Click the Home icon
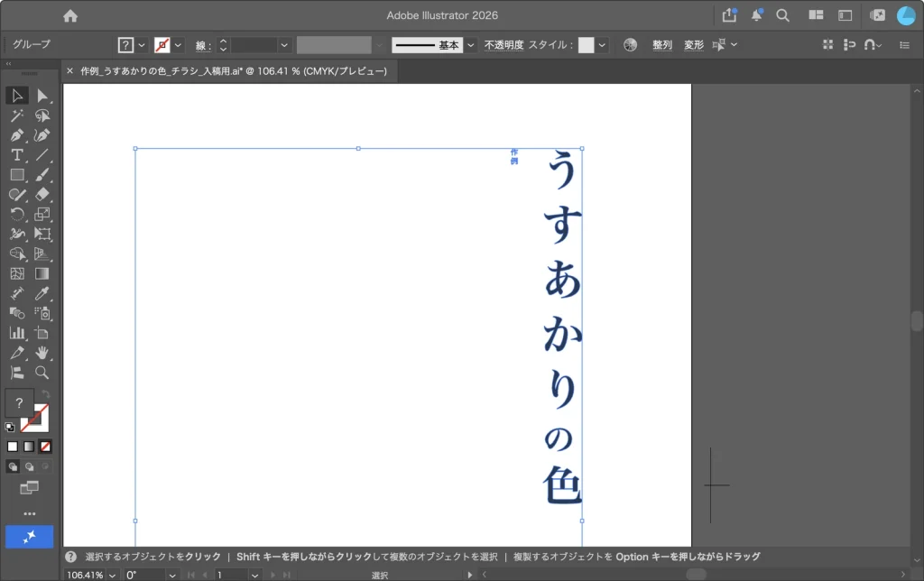The height and width of the screenshot is (581, 924). [x=70, y=16]
